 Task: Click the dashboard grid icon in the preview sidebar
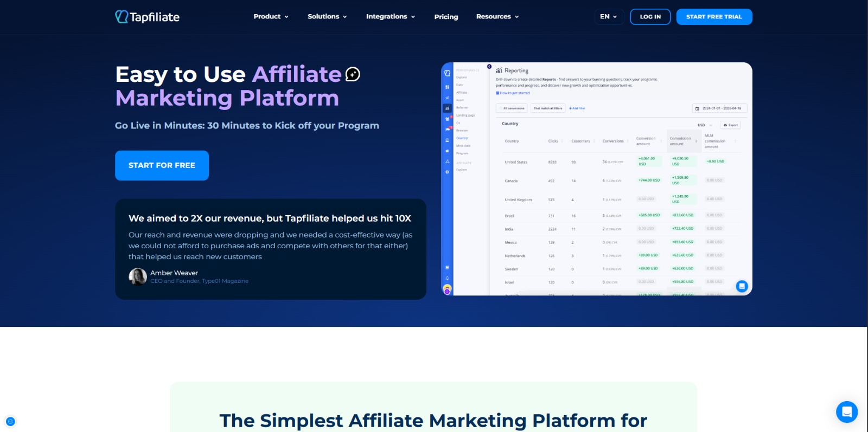pyautogui.click(x=447, y=87)
